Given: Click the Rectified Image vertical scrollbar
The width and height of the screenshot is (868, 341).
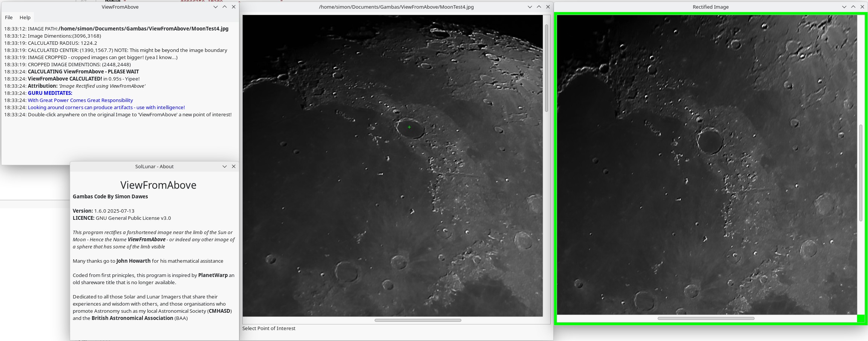Looking at the screenshot, I should pos(861,173).
